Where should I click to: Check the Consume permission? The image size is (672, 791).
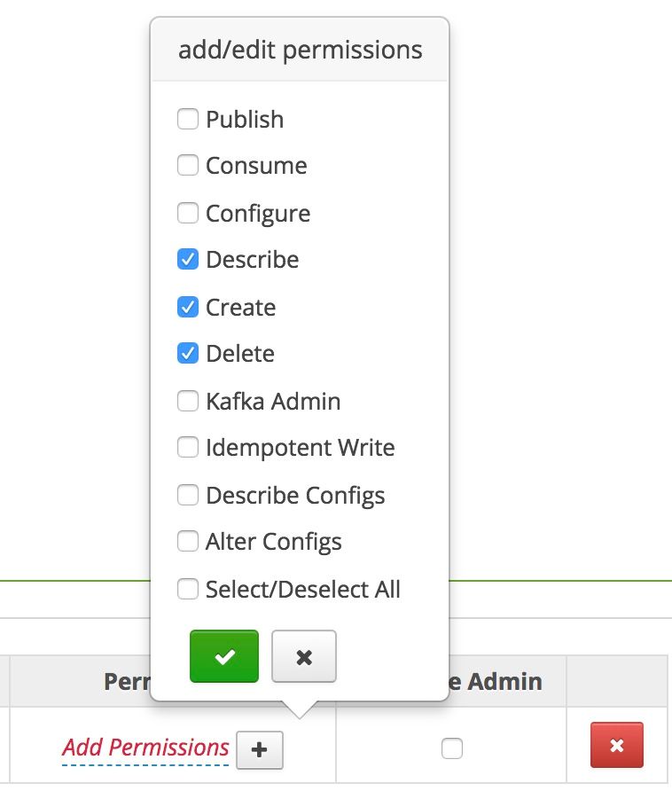click(x=188, y=166)
